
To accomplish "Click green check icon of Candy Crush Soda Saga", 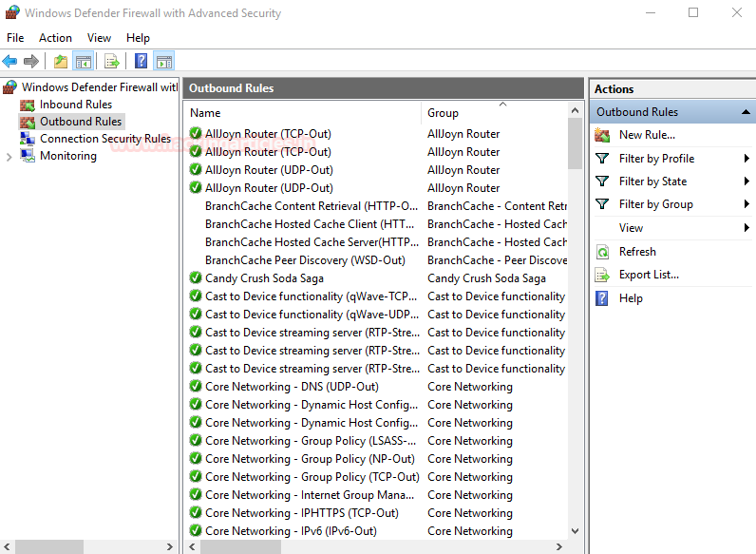I will tap(196, 278).
